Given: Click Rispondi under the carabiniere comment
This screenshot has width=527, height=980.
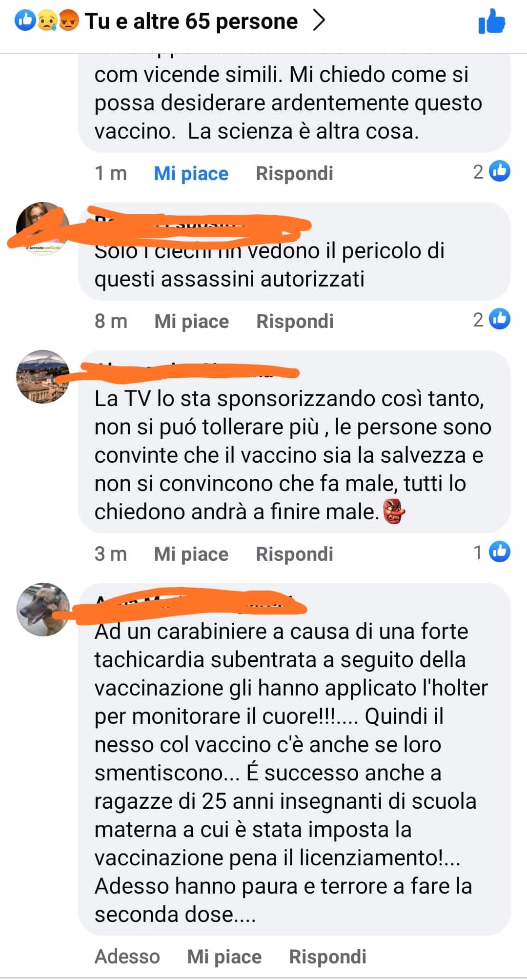Looking at the screenshot, I should tap(328, 957).
